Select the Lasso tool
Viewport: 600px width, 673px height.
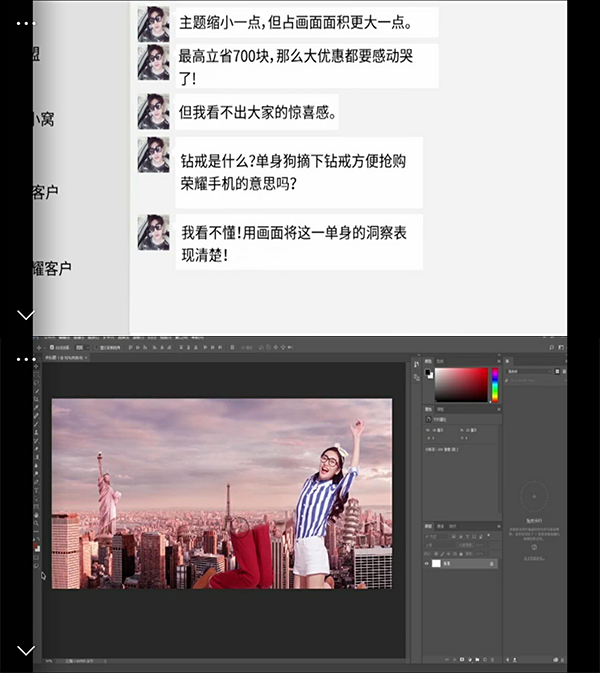pyautogui.click(x=36, y=382)
